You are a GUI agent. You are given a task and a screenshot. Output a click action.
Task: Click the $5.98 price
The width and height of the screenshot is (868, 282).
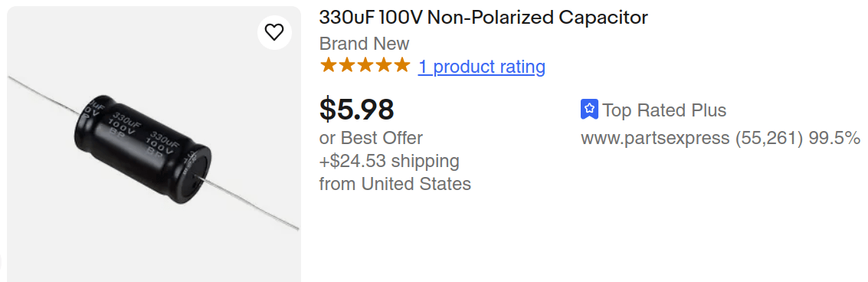click(356, 109)
